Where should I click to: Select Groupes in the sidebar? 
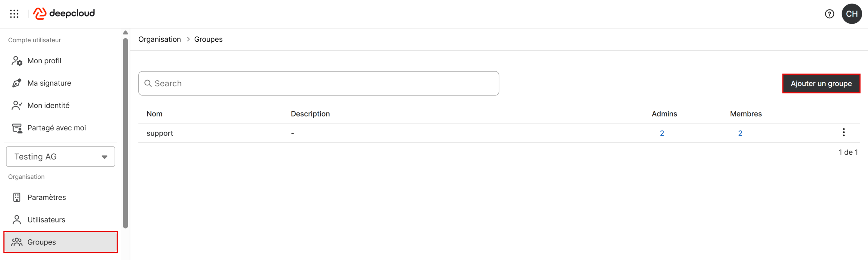(x=42, y=242)
